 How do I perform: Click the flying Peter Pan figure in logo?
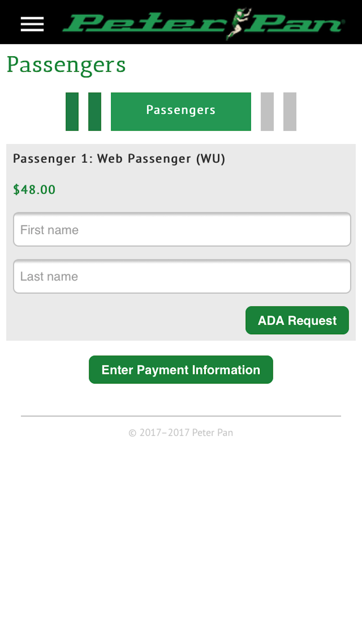point(238,23)
